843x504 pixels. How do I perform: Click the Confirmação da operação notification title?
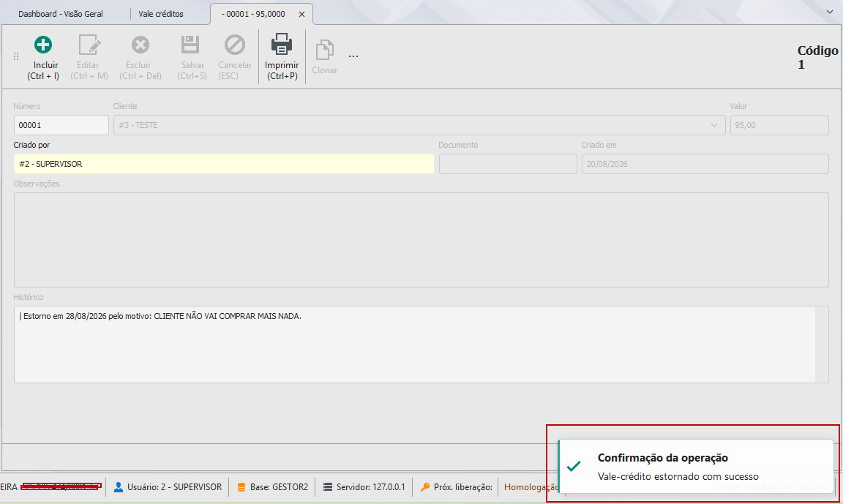coord(663,458)
